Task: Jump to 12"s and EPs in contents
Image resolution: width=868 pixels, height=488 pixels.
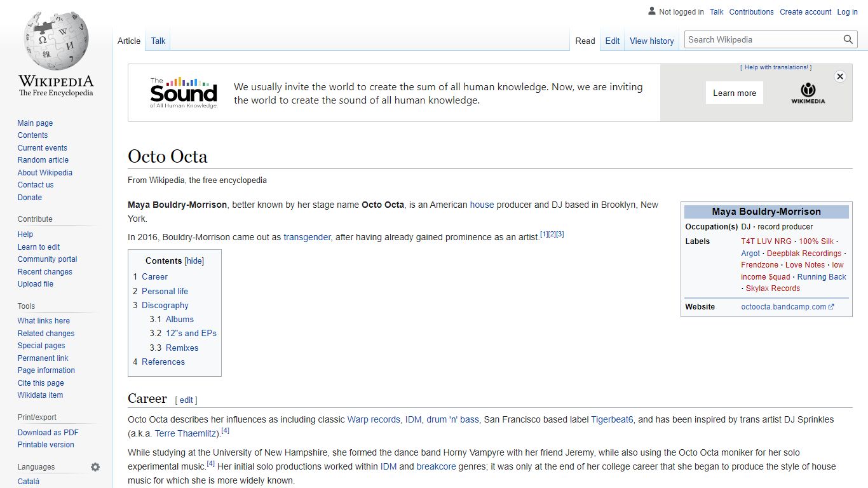Action: [x=191, y=334]
